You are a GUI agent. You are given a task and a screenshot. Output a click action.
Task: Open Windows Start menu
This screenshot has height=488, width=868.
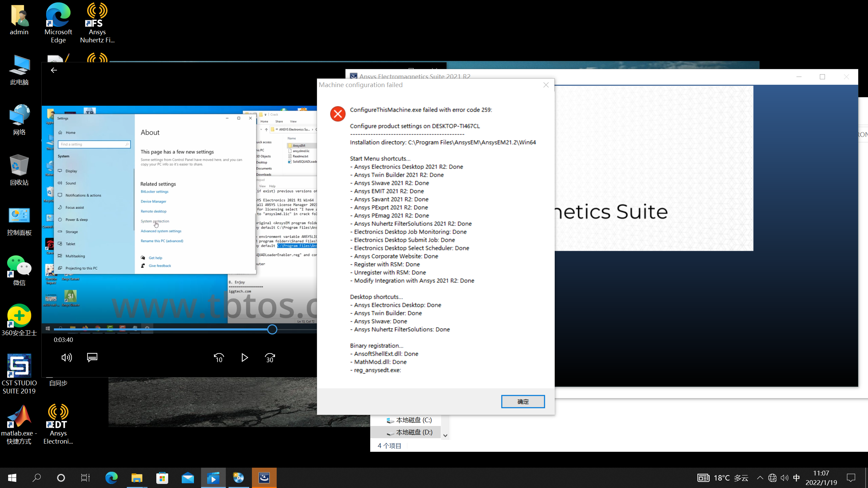tap(12, 478)
